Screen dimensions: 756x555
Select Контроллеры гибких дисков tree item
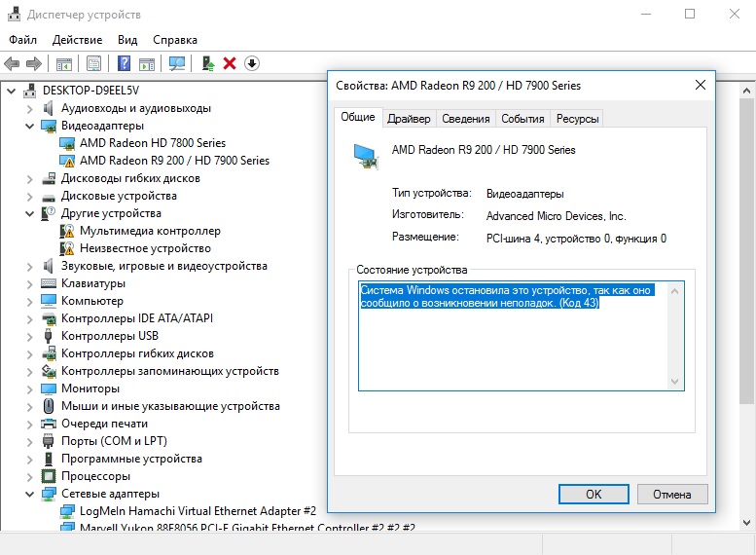(137, 353)
